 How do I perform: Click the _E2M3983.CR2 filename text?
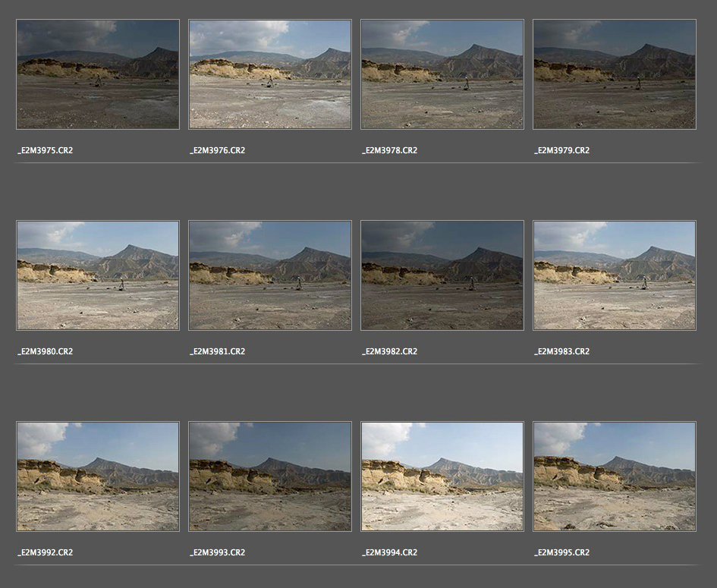coord(562,351)
